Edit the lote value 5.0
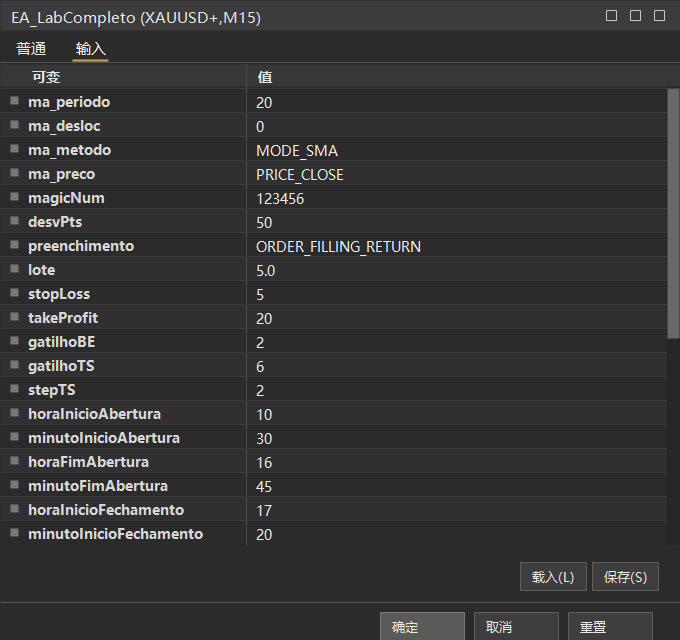 457,270
